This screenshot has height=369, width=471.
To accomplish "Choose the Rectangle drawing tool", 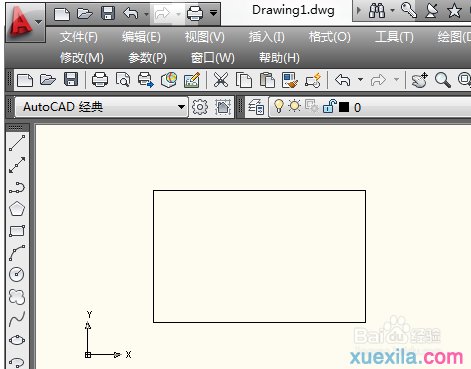I will click(x=17, y=231).
